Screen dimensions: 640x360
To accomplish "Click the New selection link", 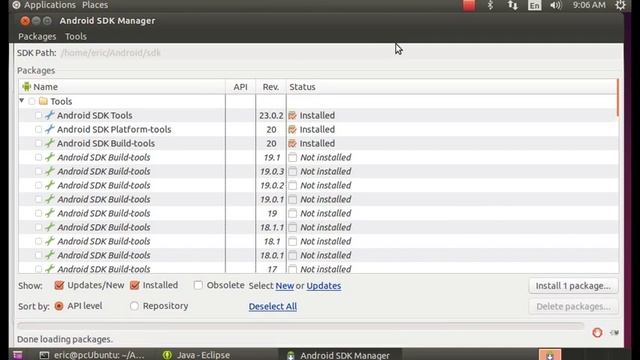I will point(284,286).
